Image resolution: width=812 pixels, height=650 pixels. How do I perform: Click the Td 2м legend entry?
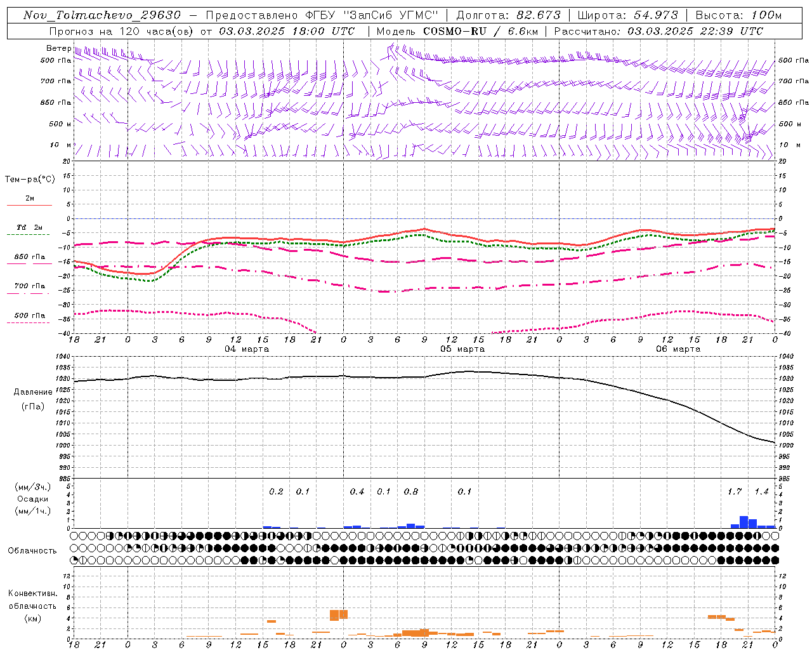point(29,227)
